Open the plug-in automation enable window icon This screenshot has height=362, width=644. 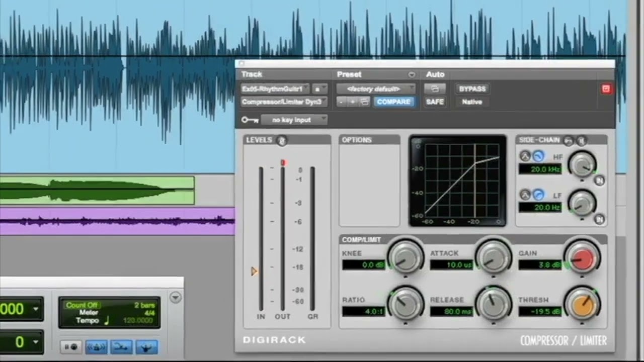point(435,89)
